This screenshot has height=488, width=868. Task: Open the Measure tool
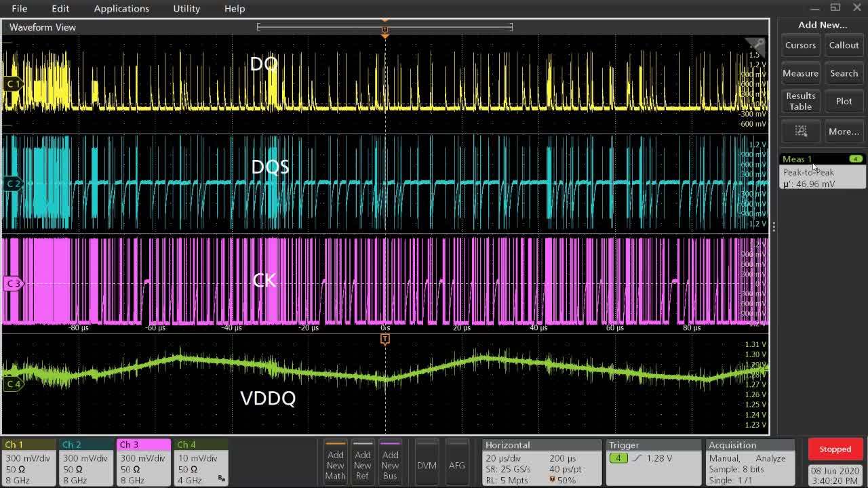coord(800,73)
